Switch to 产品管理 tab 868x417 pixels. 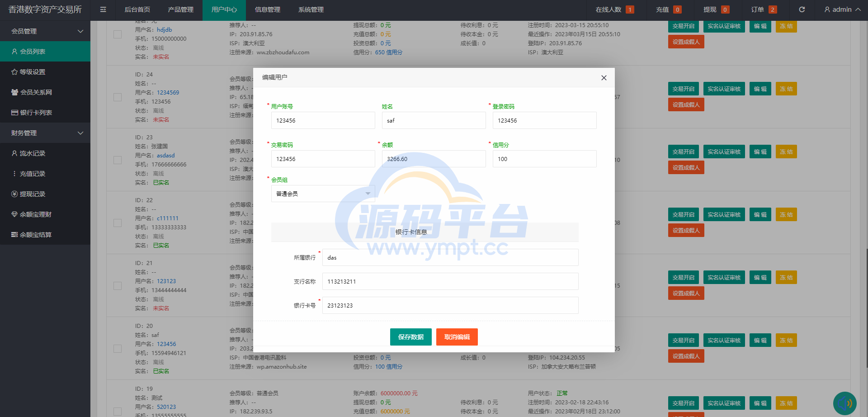point(181,9)
